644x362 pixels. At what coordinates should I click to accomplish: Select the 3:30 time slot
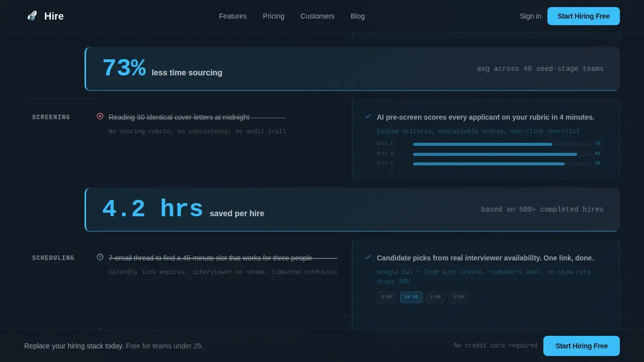coord(458,297)
